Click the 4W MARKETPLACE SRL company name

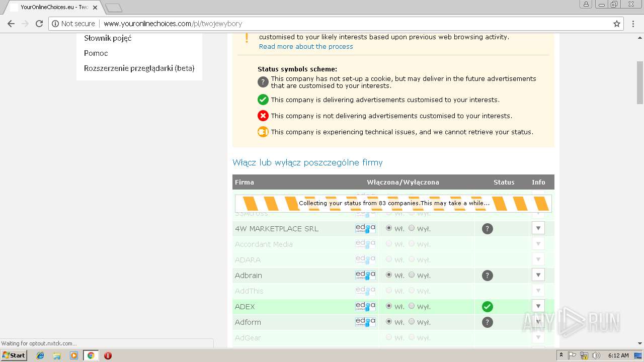tap(277, 229)
